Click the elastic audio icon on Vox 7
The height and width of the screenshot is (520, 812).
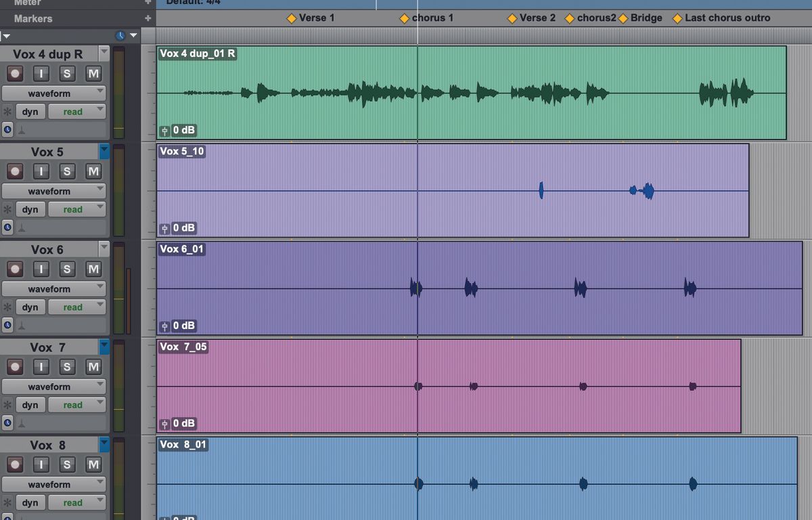7,404
